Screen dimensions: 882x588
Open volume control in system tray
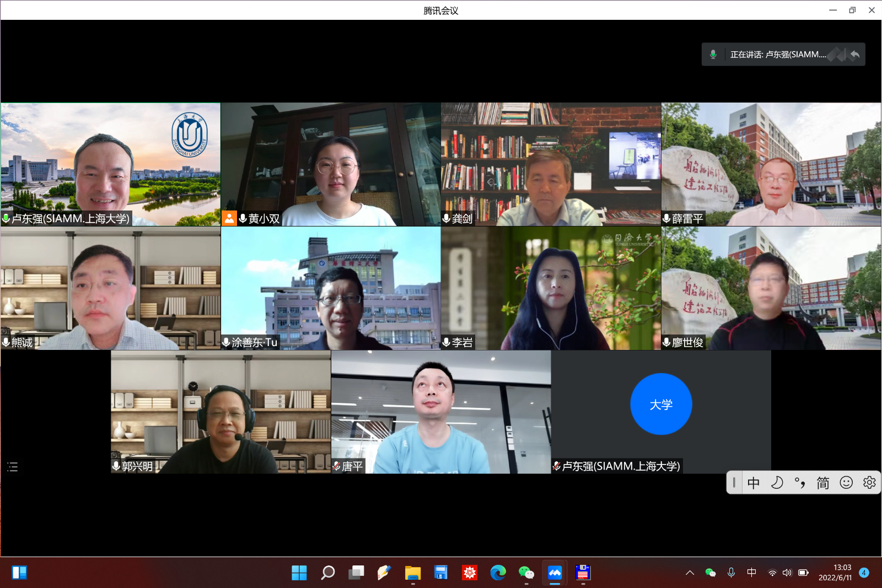pyautogui.click(x=787, y=573)
